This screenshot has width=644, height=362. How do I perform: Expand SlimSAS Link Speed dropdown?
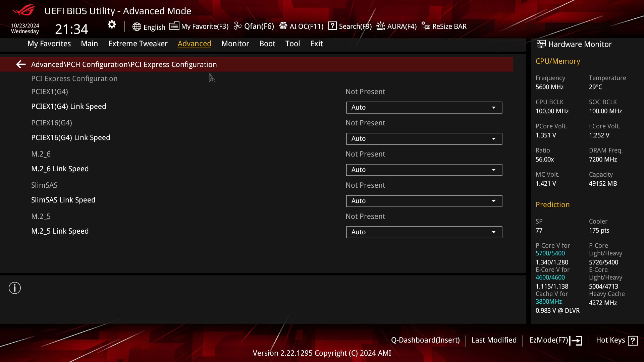[x=494, y=201]
